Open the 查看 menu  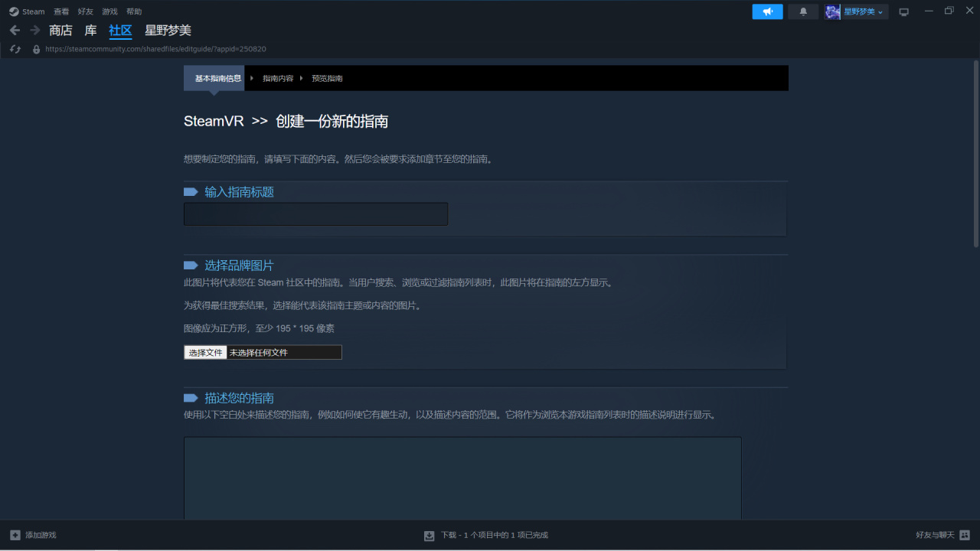[x=61, y=11]
